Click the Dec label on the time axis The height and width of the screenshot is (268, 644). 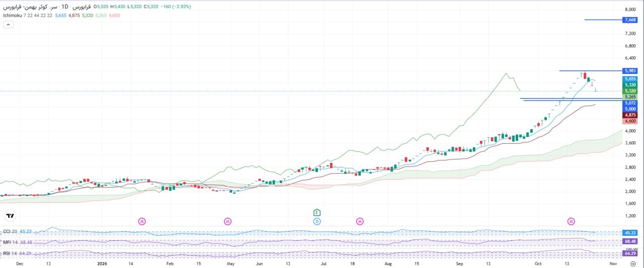click(20, 263)
